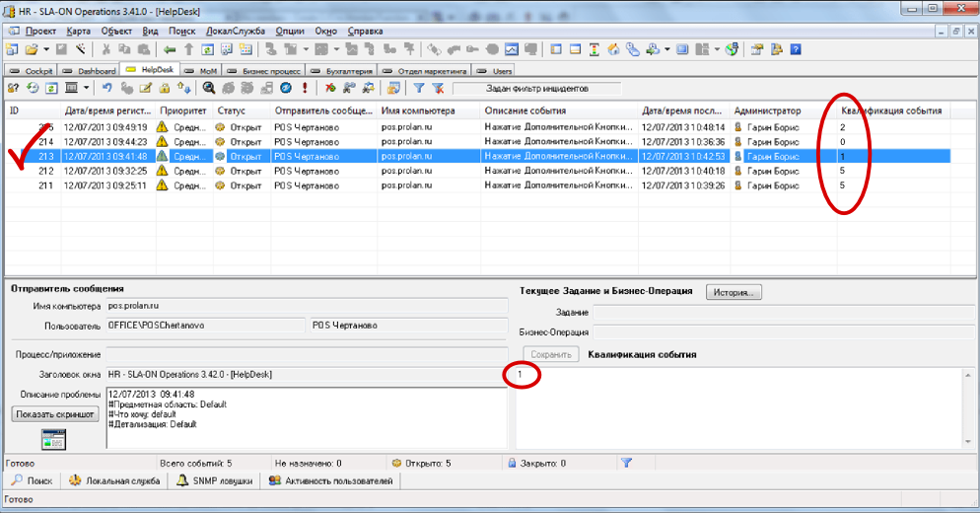Select incident row with ID 211
The image size is (980, 513).
tap(478, 185)
